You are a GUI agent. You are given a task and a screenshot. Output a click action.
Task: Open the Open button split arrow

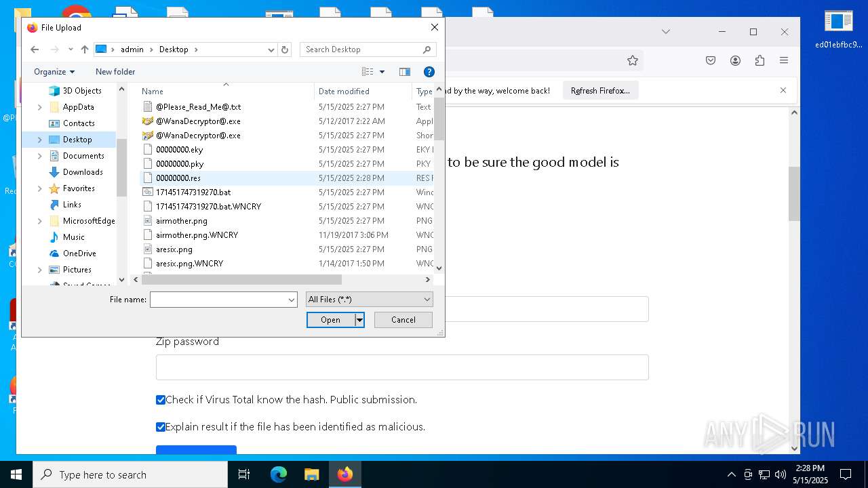(x=359, y=320)
